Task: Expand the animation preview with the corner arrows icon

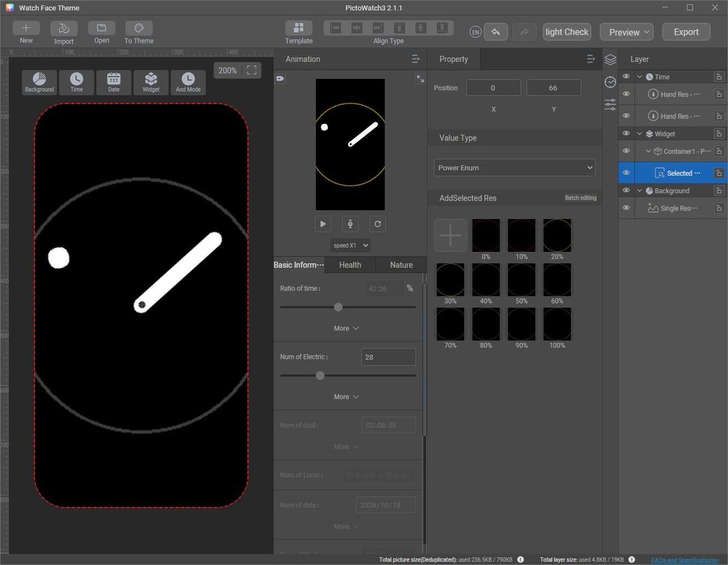Action: point(420,79)
